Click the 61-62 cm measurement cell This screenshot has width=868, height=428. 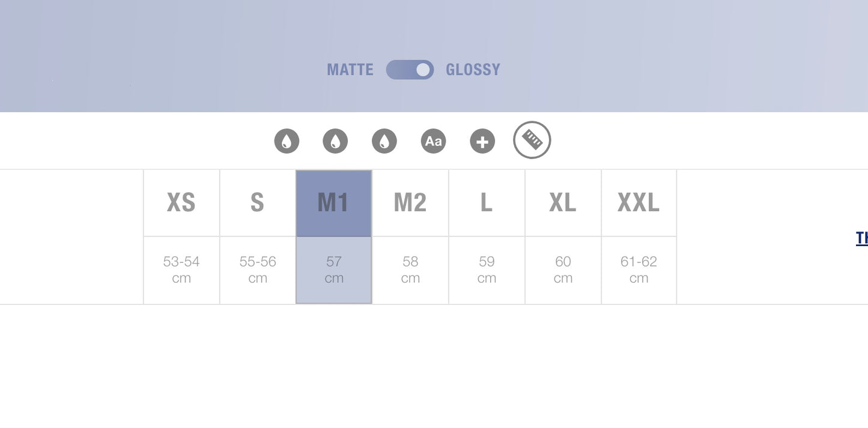[639, 270]
